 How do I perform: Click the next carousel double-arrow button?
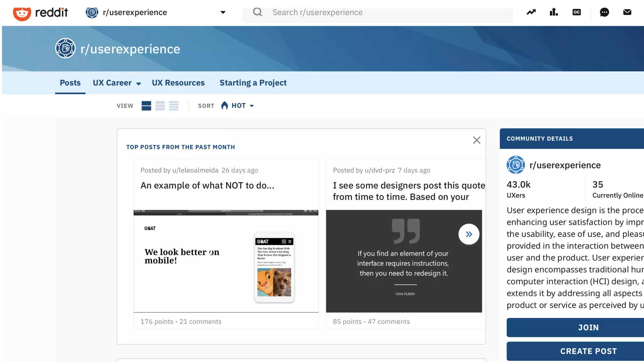pyautogui.click(x=469, y=234)
